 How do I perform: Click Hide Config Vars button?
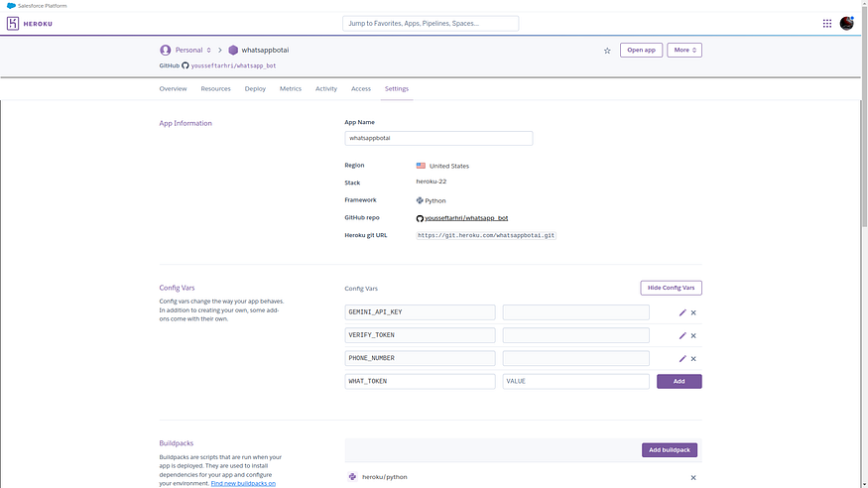coord(671,288)
